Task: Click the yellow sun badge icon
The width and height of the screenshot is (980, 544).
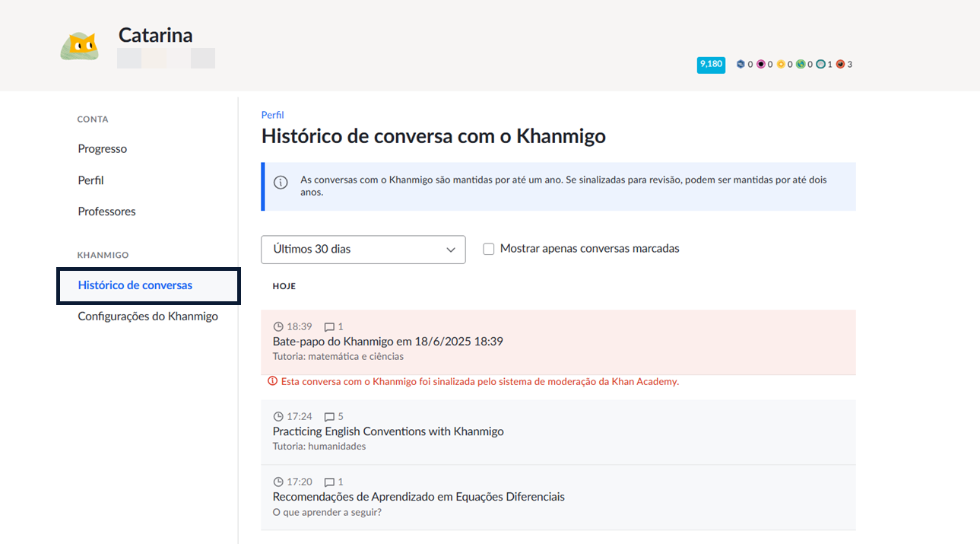Action: coord(780,65)
